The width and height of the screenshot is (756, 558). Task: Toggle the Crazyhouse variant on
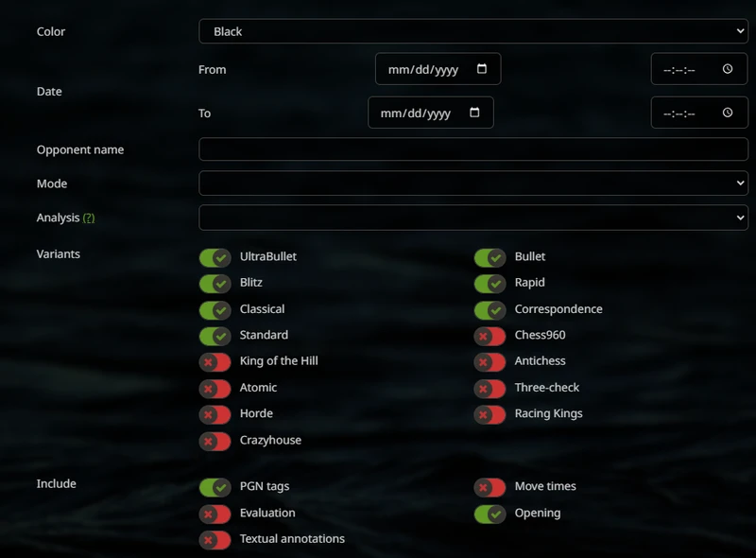(x=215, y=441)
